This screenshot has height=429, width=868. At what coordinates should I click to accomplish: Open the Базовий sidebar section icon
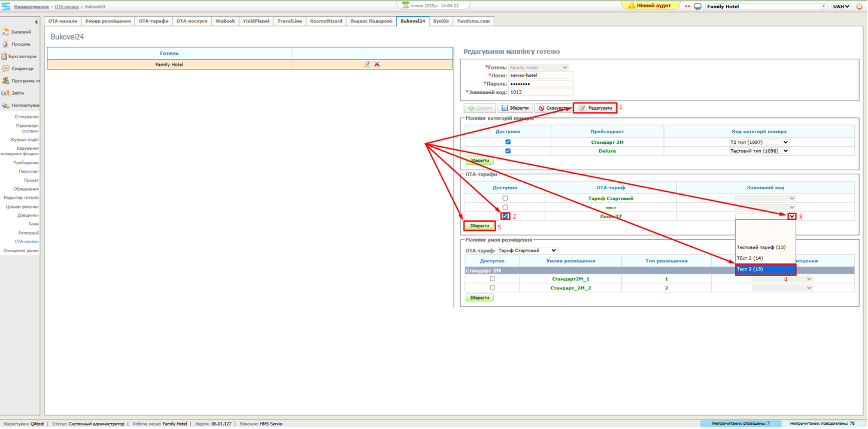[x=5, y=30]
